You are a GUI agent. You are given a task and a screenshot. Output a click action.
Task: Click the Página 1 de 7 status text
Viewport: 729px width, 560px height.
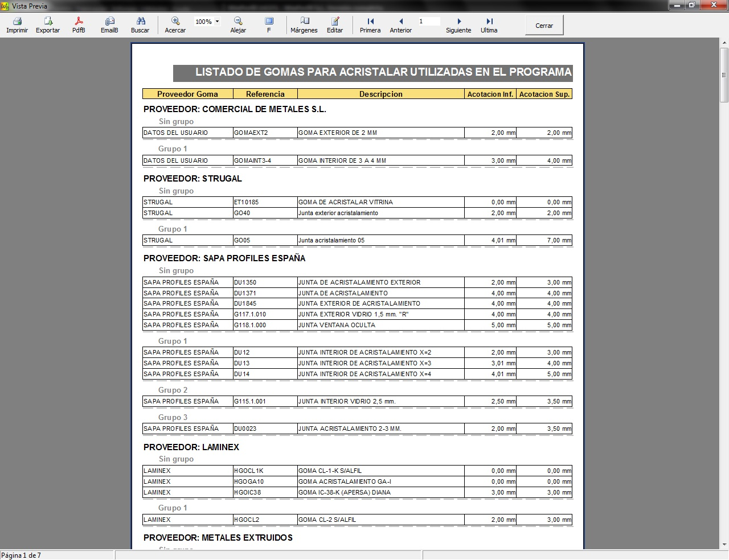point(21,555)
